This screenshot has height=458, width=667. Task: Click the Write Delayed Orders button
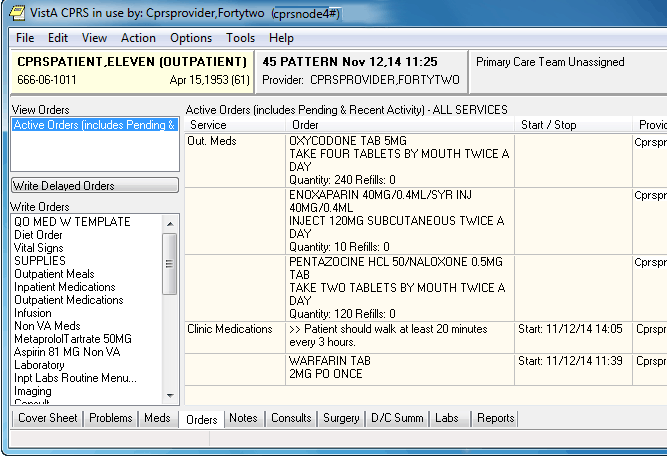point(94,185)
